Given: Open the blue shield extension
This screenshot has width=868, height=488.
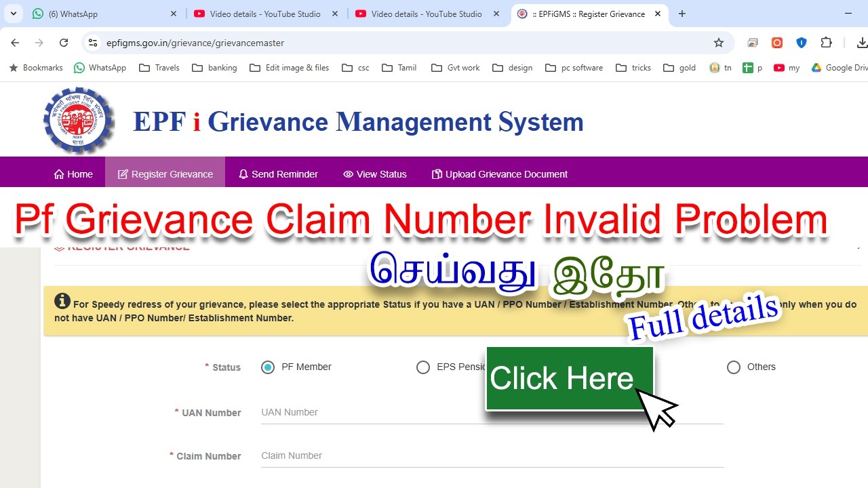Looking at the screenshot, I should pos(802,43).
